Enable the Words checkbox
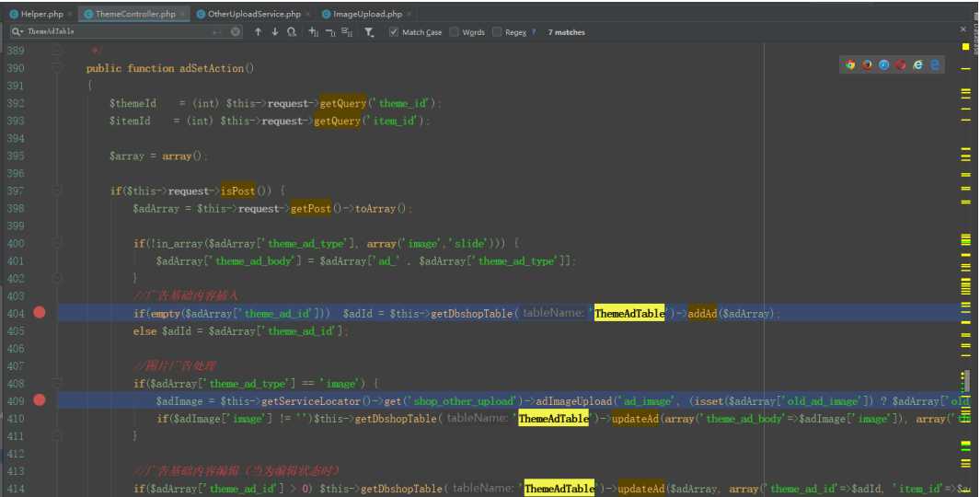Viewport: 980px width, 497px height. click(455, 32)
